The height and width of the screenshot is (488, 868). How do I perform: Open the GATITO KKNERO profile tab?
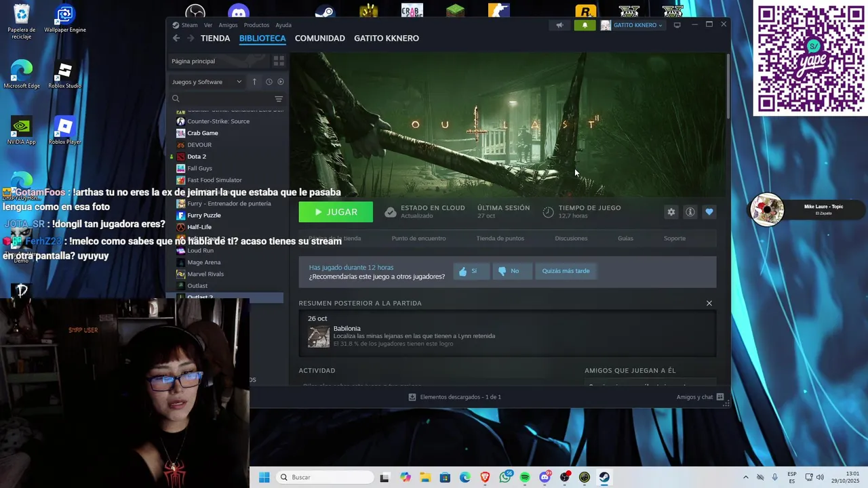[x=387, y=38]
